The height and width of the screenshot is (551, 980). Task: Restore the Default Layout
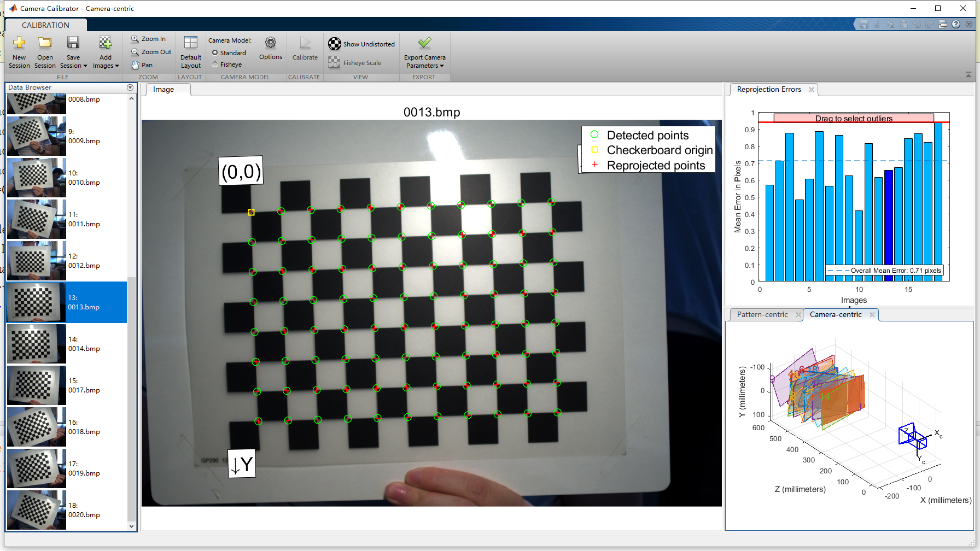point(190,51)
